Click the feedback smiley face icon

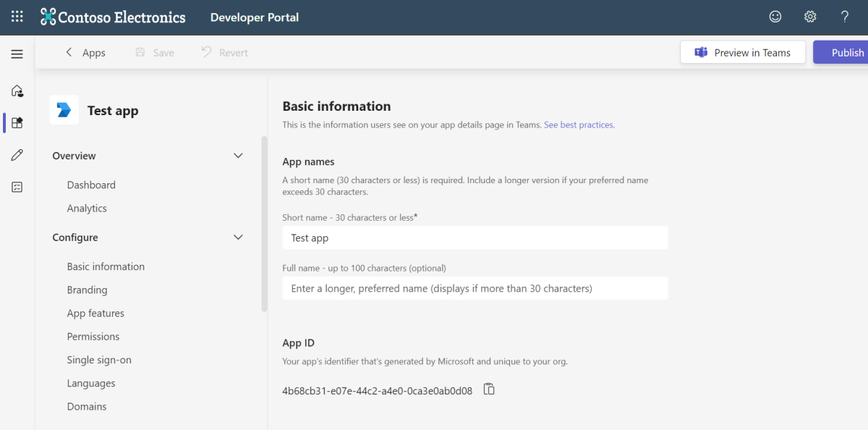pos(775,17)
